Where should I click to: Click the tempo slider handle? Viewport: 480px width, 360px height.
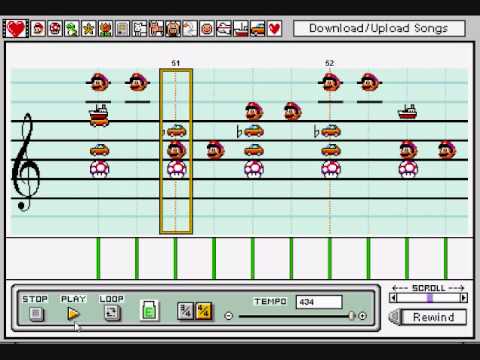click(352, 316)
